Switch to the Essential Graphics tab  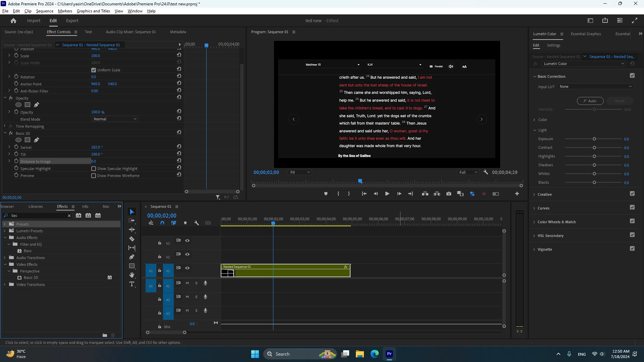(x=586, y=34)
